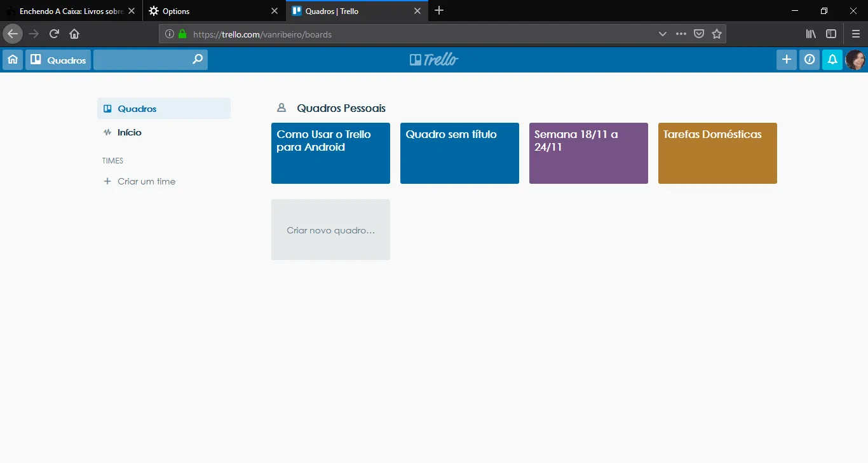
Task: Open the purple Semana 18/11 a 24/11 board
Action: pos(588,153)
